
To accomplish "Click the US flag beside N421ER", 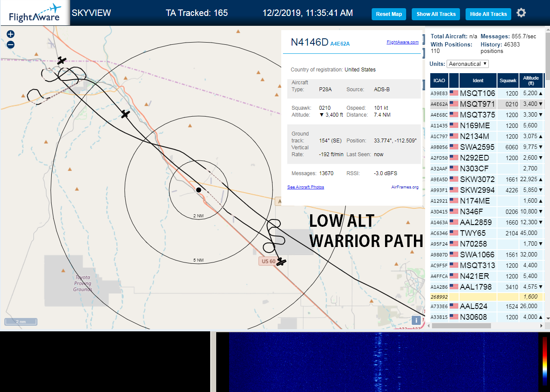I will point(454,276).
